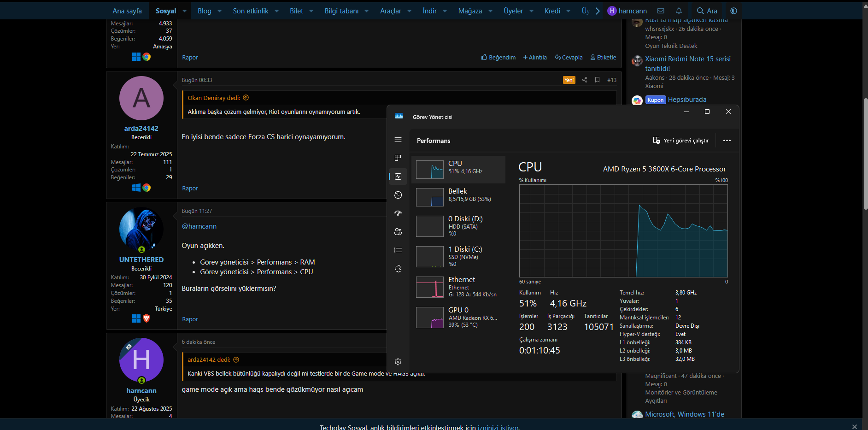Open the Task Manager hamburger navigation menu
Screen dimensions: 868x430
click(x=398, y=140)
